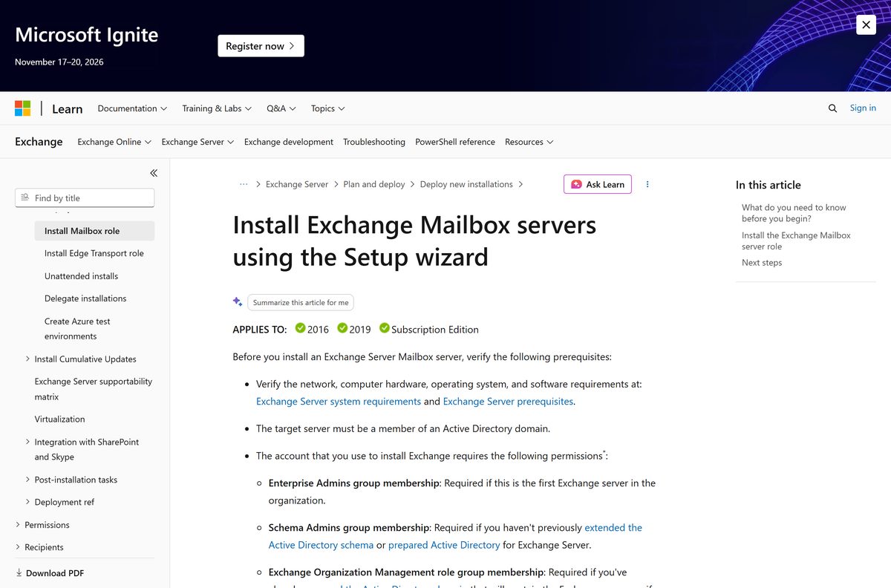Screen dimensions: 891x588
Task: Close the Microsoft Ignite banner
Action: click(866, 24)
